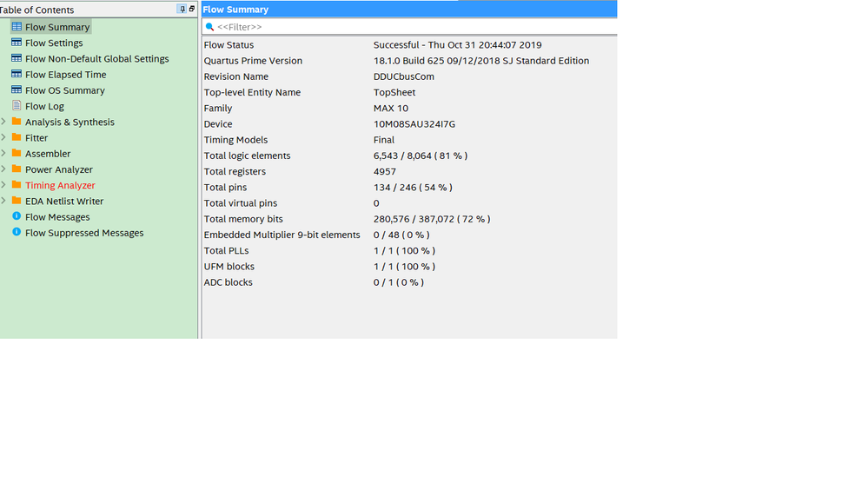
Task: Click into the Filter input field
Action: (x=409, y=27)
